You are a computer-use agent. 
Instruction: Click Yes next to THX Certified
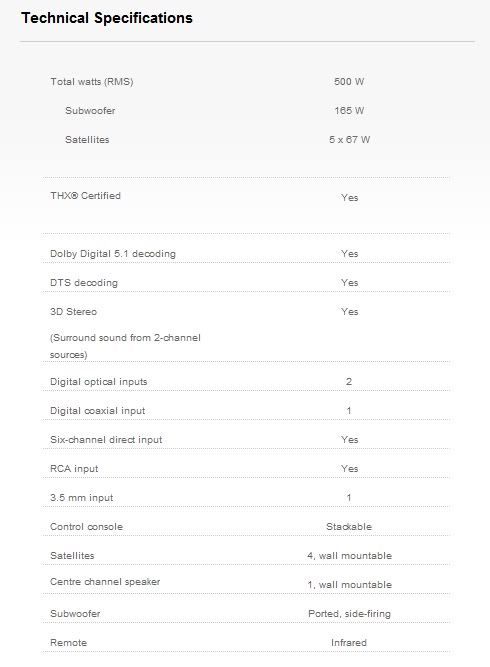point(350,197)
